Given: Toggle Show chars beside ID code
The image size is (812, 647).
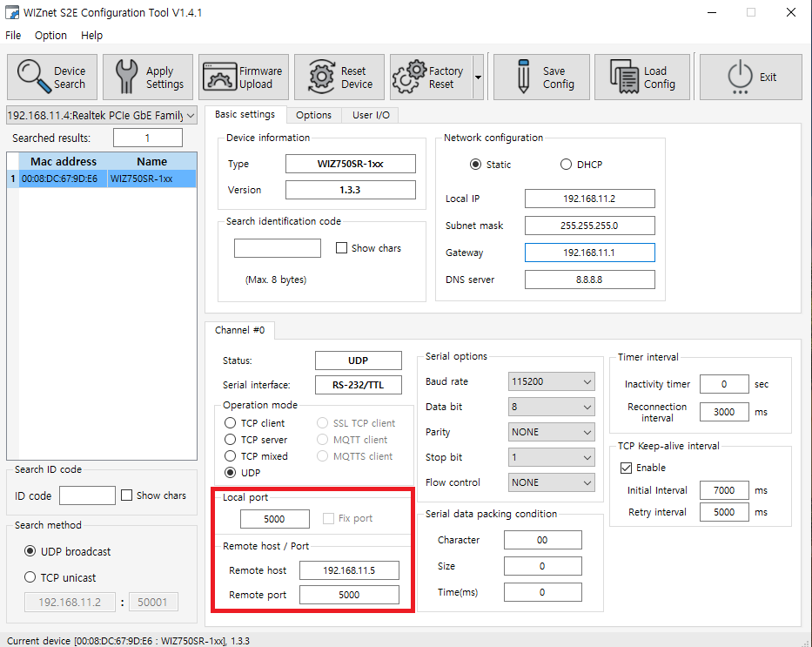Looking at the screenshot, I should 126,495.
